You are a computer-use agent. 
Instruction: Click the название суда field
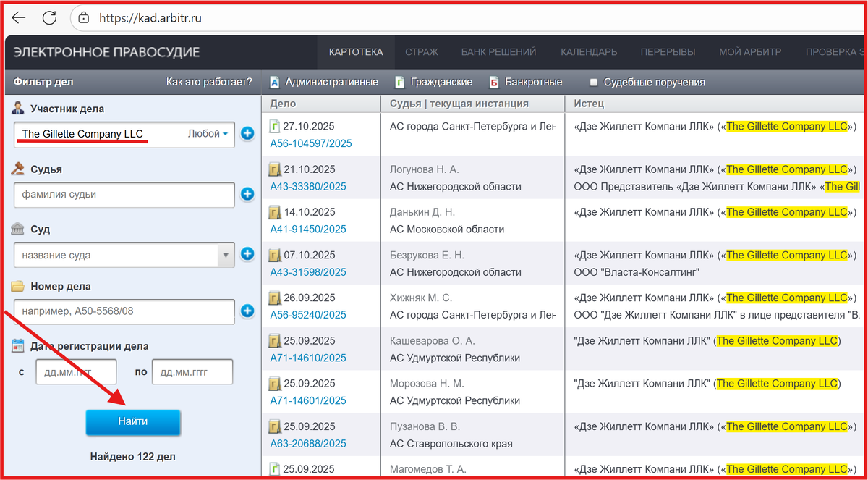[116, 255]
